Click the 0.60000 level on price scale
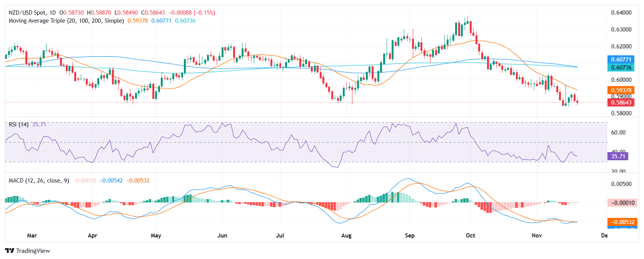Screen dimensions: 644x259 click(x=621, y=80)
